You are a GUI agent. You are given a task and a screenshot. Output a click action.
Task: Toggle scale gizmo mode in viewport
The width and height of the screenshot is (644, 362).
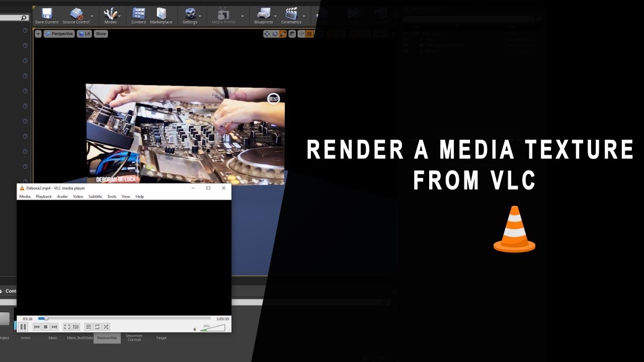283,34
